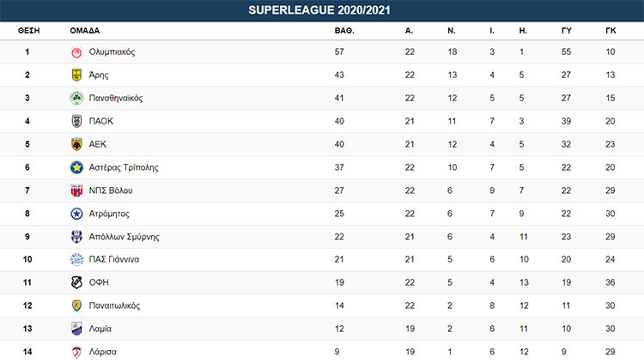The width and height of the screenshot is (644, 362).
Task: Click the ΟΜΑΔΑ team column header
Action: click(x=83, y=30)
